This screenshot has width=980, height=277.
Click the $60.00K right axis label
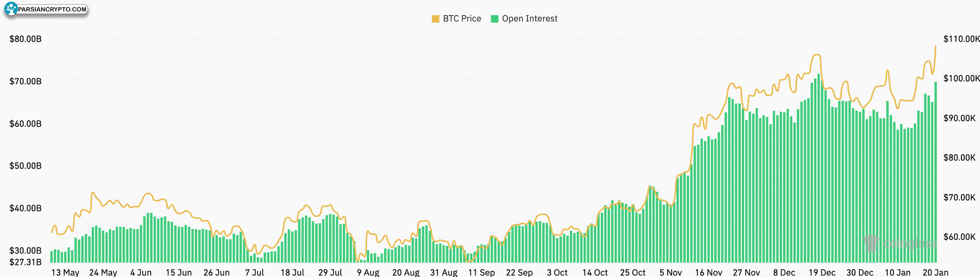pyautogui.click(x=959, y=237)
